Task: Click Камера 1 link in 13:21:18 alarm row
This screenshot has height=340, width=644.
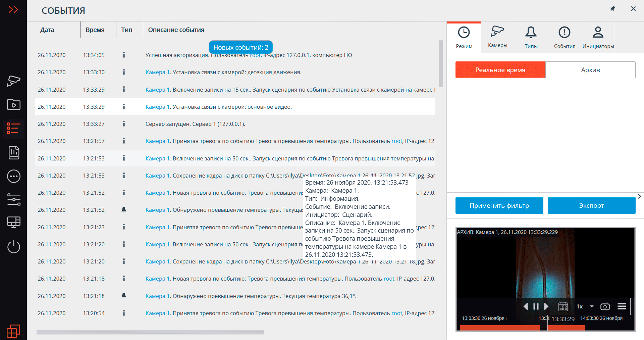Action: [158, 296]
